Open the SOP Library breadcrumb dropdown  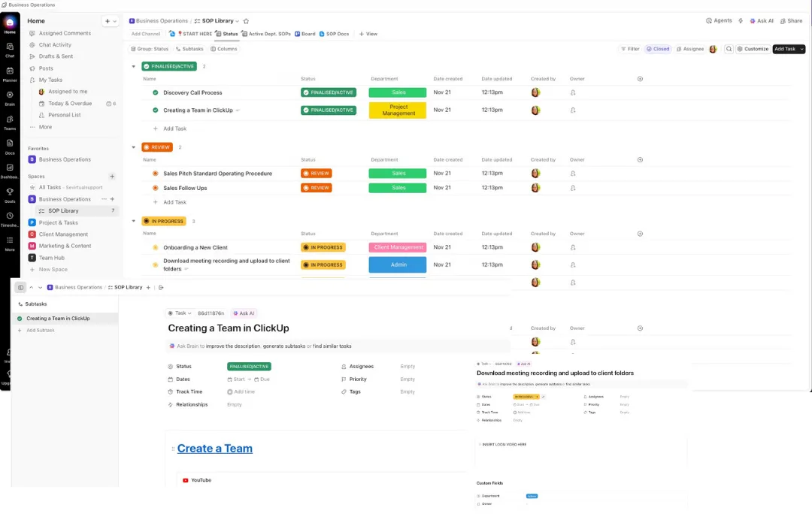237,21
